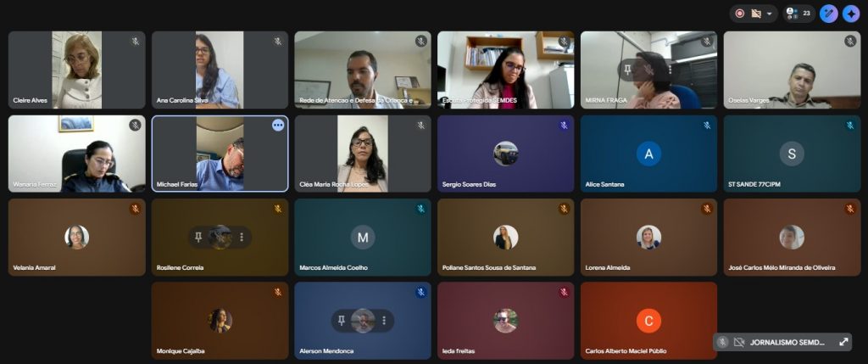Click Alice Santana's avatar circle

pyautogui.click(x=648, y=154)
